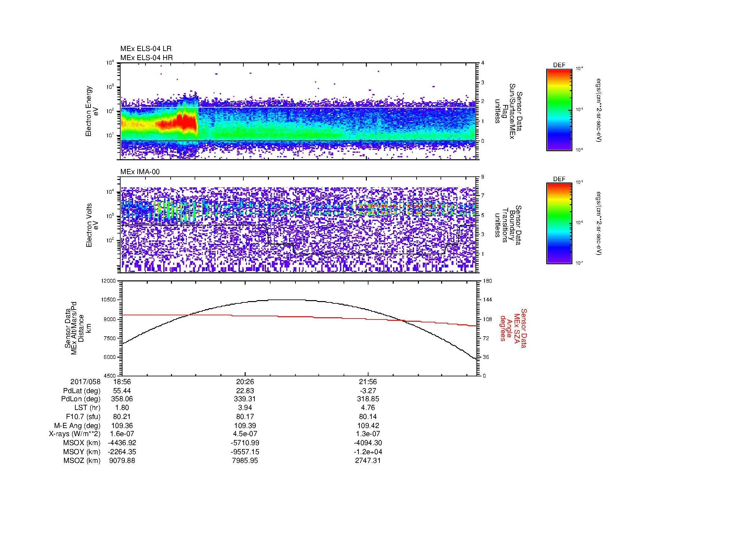Click the F10.7 value 80.17

point(245,416)
